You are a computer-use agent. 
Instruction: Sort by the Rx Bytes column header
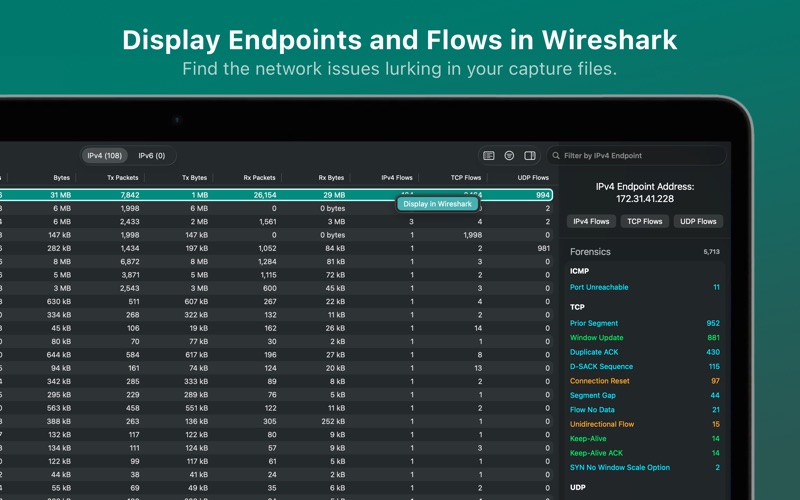click(331, 178)
